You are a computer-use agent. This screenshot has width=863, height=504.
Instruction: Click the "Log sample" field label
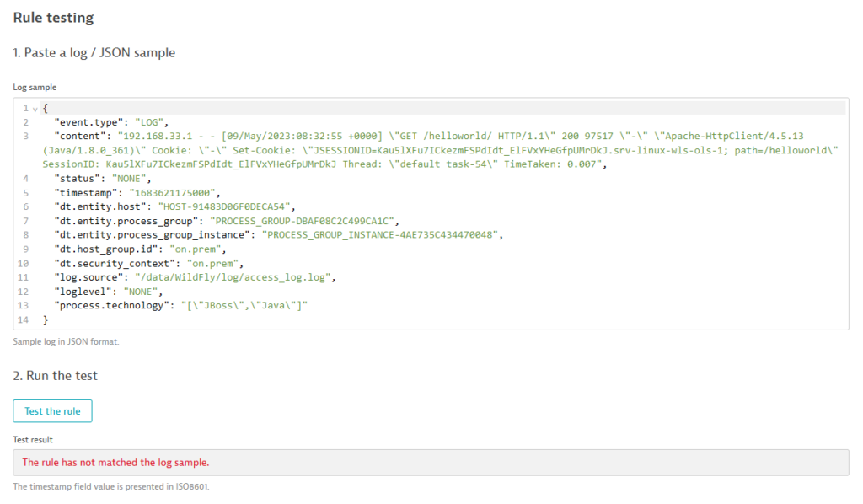35,87
